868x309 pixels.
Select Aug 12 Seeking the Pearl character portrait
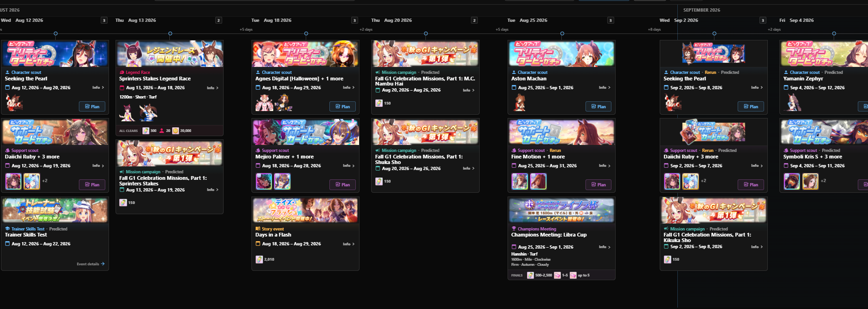click(x=14, y=103)
